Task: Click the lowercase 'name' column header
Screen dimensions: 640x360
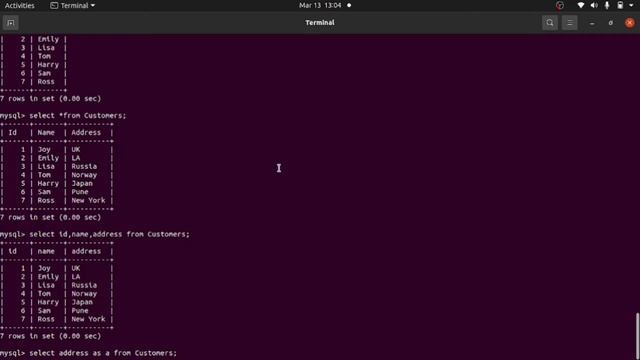Action: (46, 251)
